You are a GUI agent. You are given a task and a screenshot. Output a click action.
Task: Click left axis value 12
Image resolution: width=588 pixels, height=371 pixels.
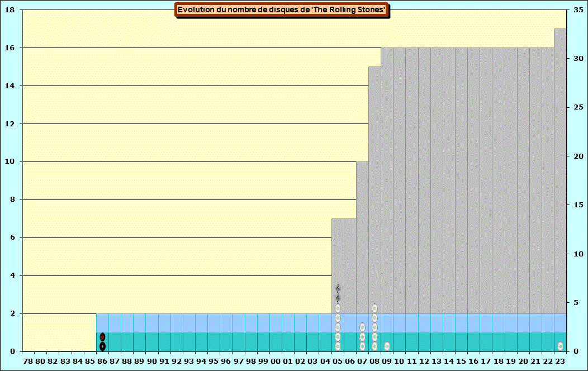point(10,123)
